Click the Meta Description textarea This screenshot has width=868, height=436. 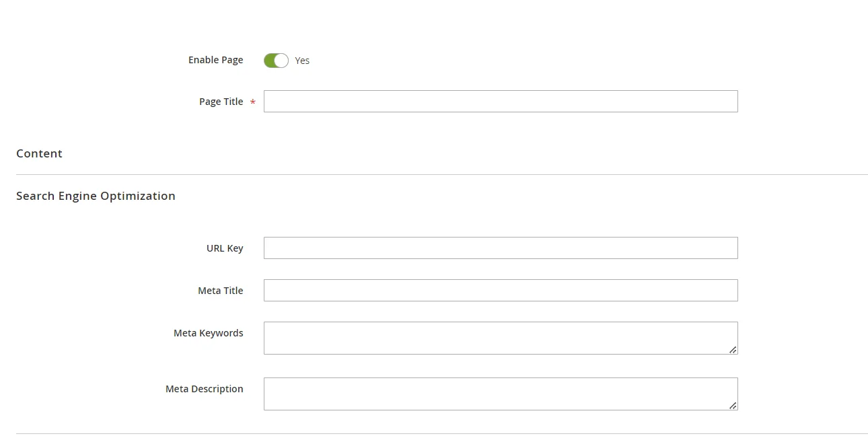[x=500, y=393]
